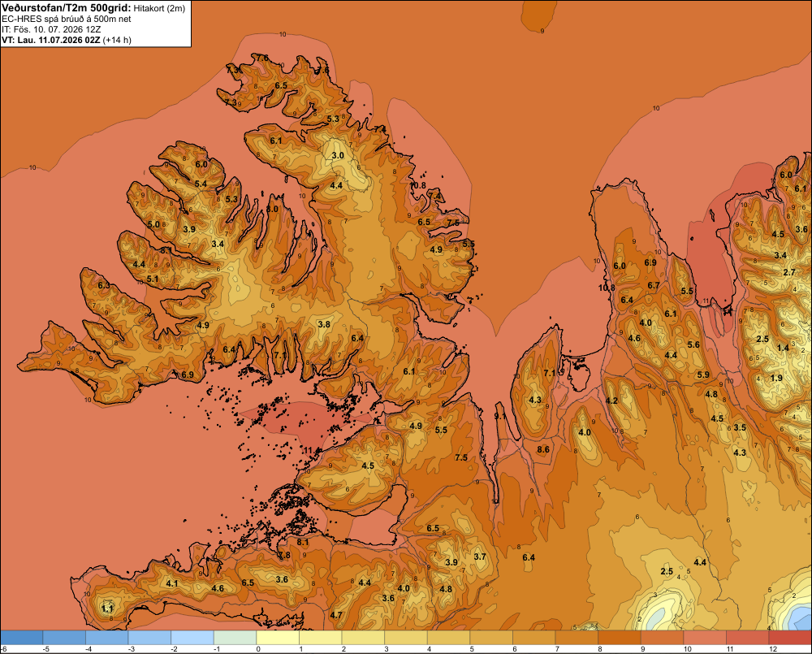The height and width of the screenshot is (654, 812).
Task: Click the 3.0 temperature label on the northern highland
Action: [x=338, y=155]
